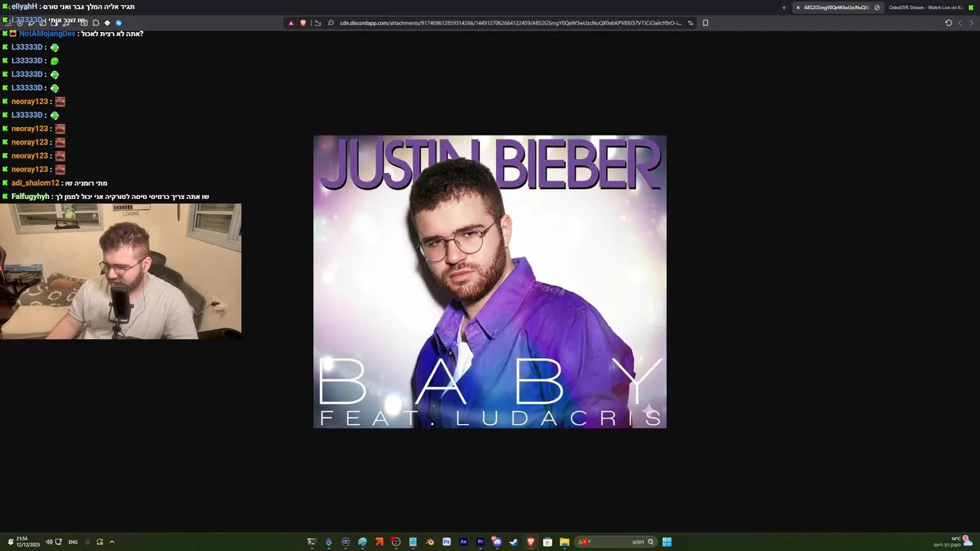Close the ABS2GSmgY0QeW3wUzcNuQ tab
980x551 pixels.
pos(798,8)
